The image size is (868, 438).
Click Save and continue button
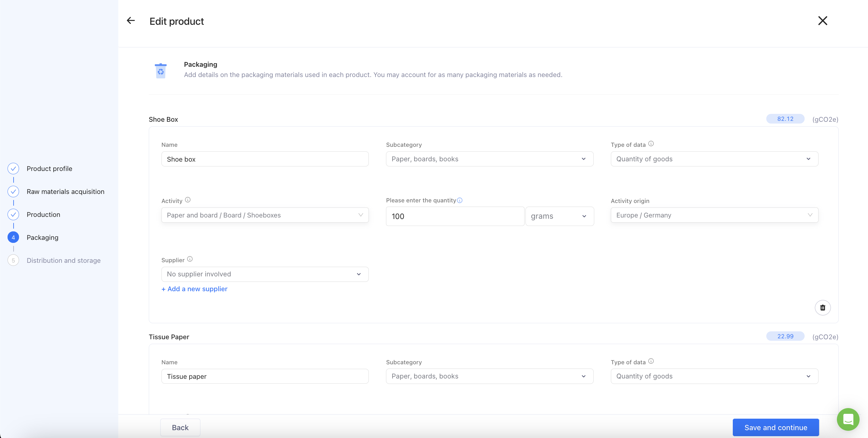pyautogui.click(x=775, y=427)
